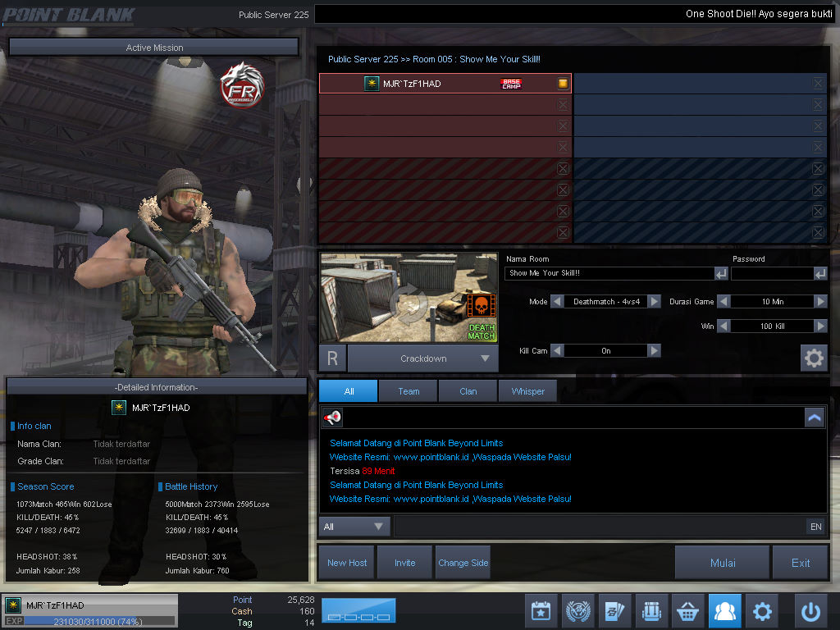This screenshot has height=630, width=840.
Task: Click rank icon in Detailed Information
Action: 118,408
